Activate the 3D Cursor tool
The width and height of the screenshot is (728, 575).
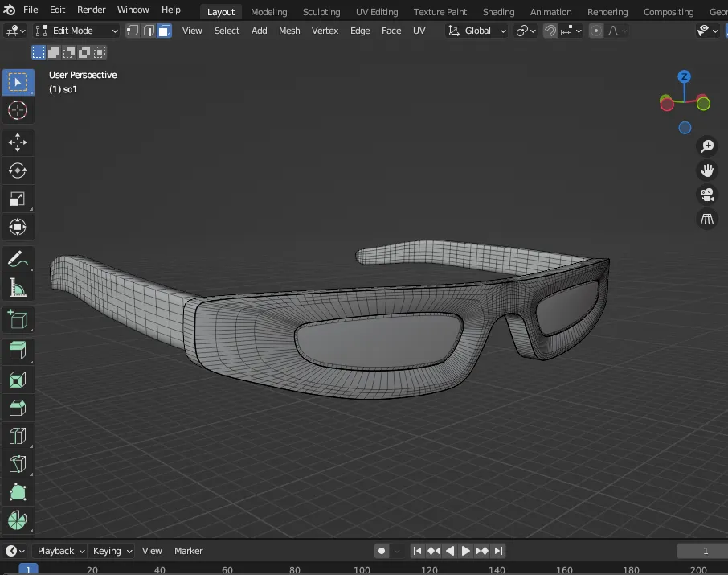[18, 111]
